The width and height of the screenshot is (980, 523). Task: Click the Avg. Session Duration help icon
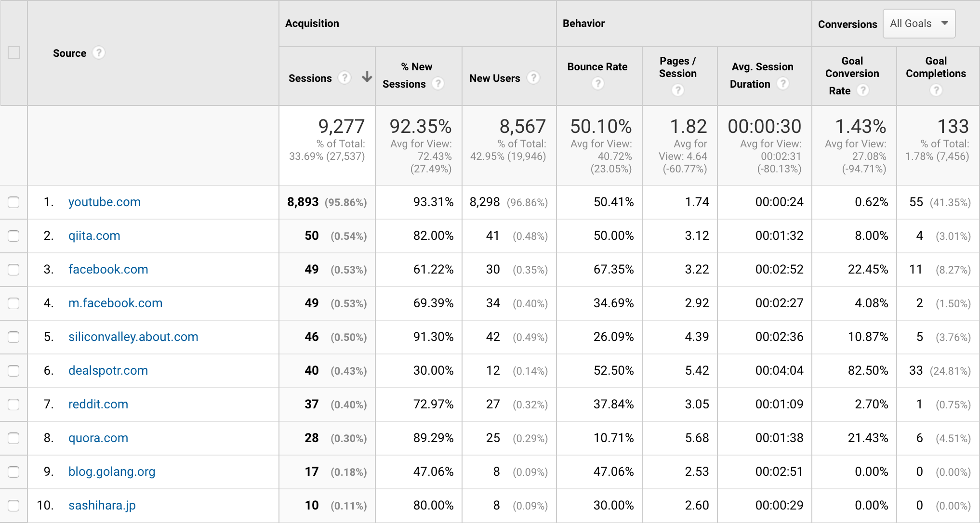(x=783, y=83)
